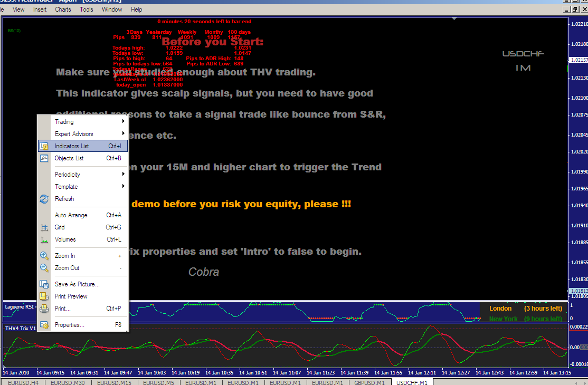This screenshot has height=385, width=588.
Task: Click the Indicators List icon in context menu
Action: pyautogui.click(x=44, y=146)
